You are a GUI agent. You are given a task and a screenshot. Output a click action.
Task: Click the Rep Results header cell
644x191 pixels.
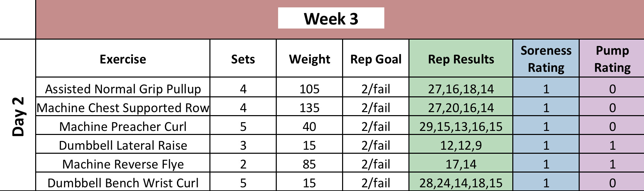(461, 59)
